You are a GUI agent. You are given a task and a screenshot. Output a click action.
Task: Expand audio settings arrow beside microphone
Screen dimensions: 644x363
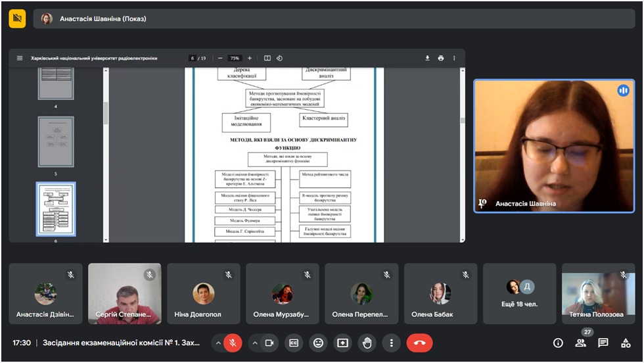[218, 343]
